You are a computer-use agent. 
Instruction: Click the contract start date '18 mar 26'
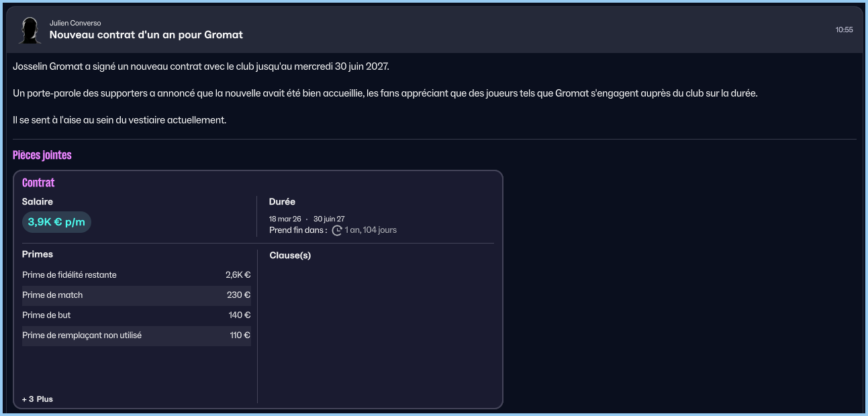(285, 219)
